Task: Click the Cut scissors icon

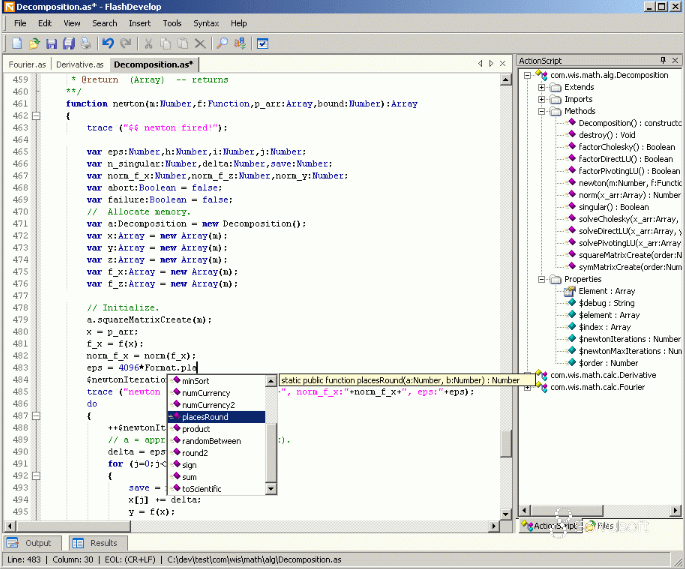Action: pos(148,43)
